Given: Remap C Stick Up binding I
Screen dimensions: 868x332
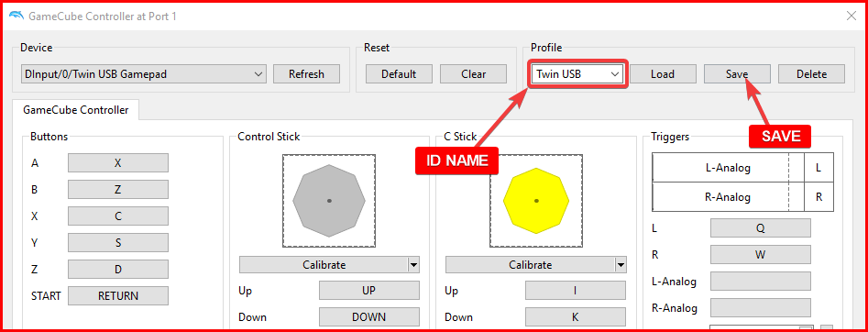Looking at the screenshot, I should 576,291.
